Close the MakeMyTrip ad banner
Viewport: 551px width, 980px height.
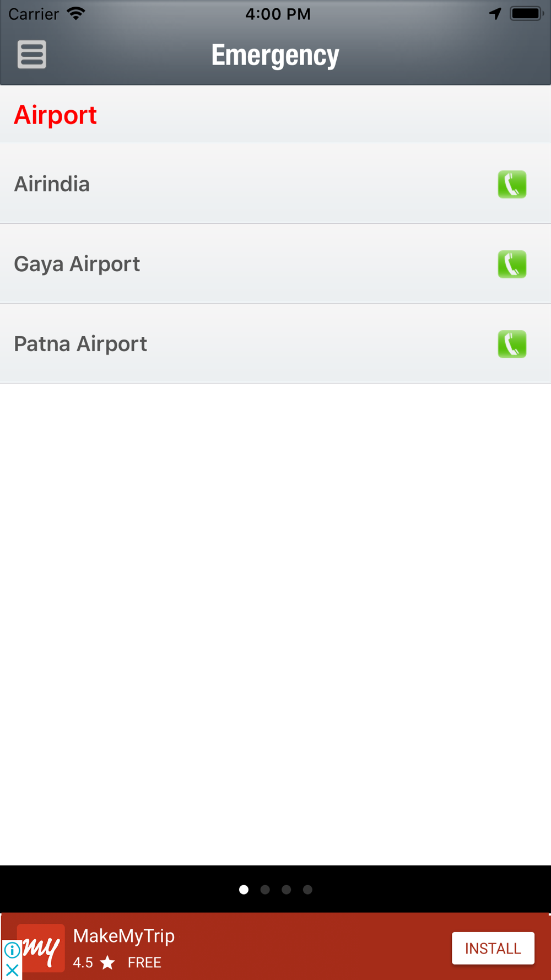coord(12,970)
